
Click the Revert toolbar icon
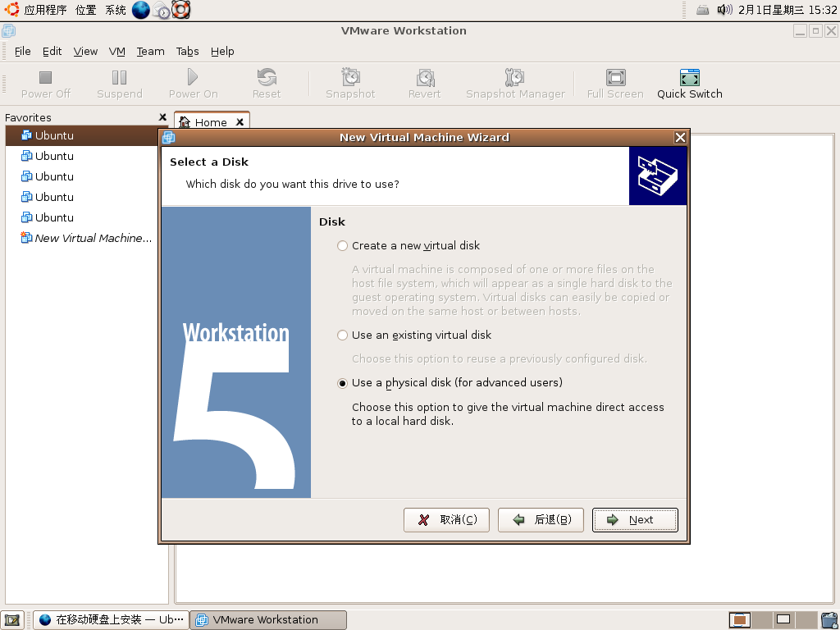click(424, 77)
